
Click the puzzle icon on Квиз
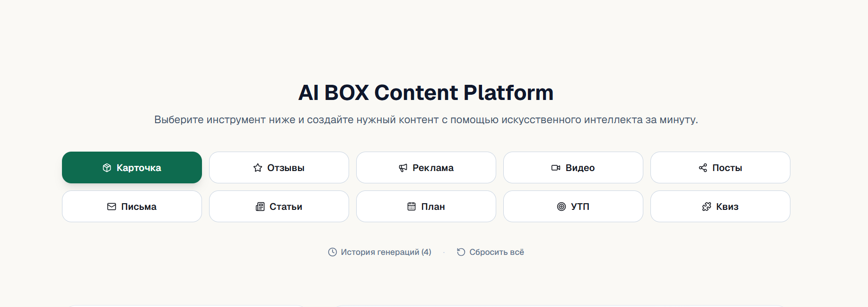coord(707,207)
